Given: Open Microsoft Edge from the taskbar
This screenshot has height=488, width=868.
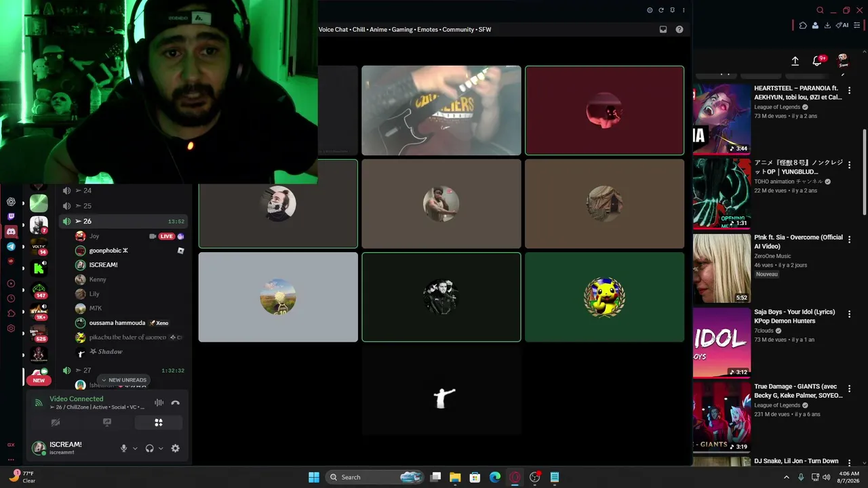Looking at the screenshot, I should (x=495, y=477).
